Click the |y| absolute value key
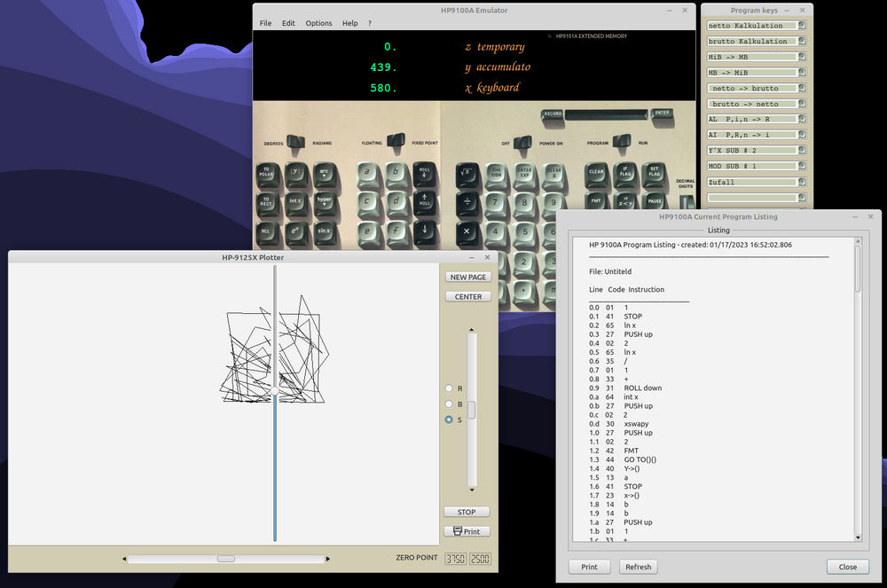 tap(296, 174)
